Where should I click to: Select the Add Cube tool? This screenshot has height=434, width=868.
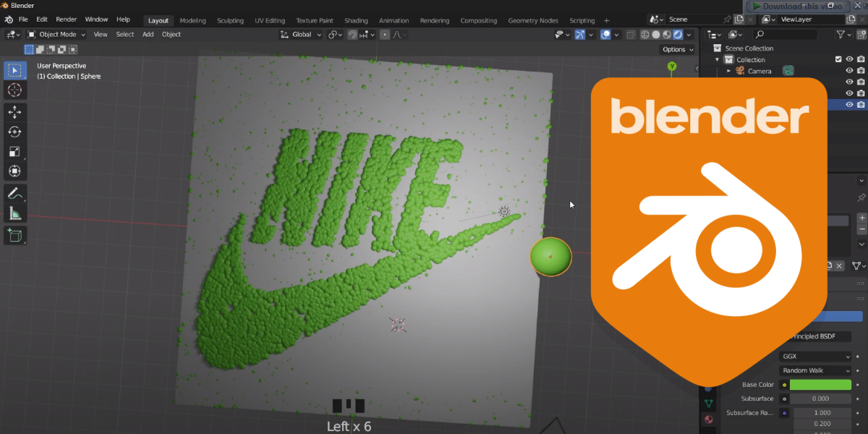coord(14,234)
